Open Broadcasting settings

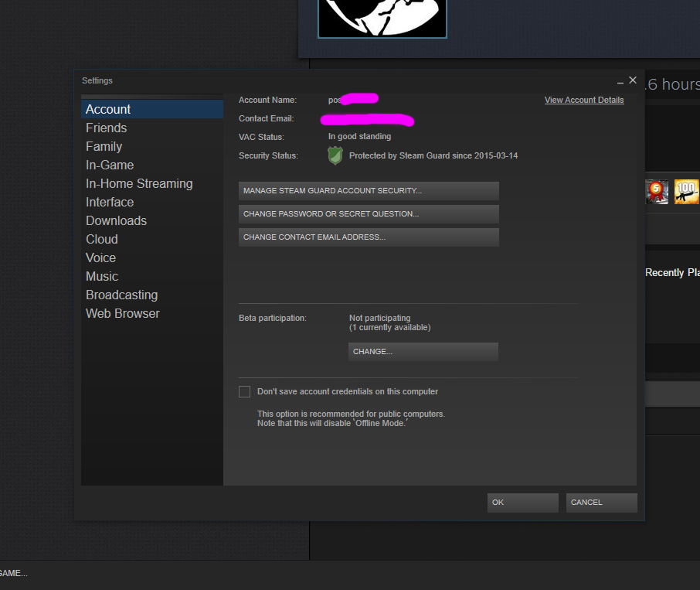click(152, 295)
